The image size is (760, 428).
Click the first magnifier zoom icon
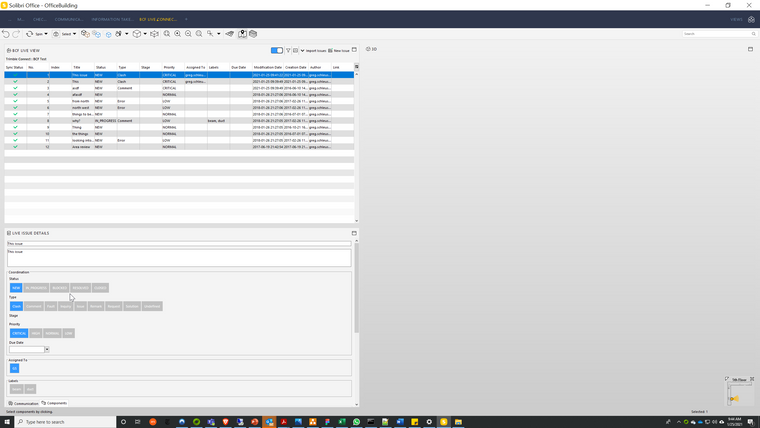(167, 34)
